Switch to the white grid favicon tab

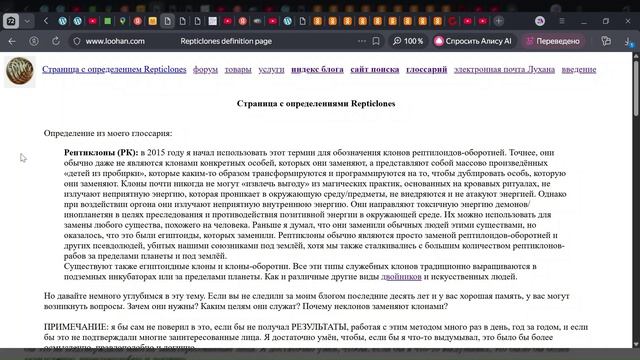[x=213, y=21]
